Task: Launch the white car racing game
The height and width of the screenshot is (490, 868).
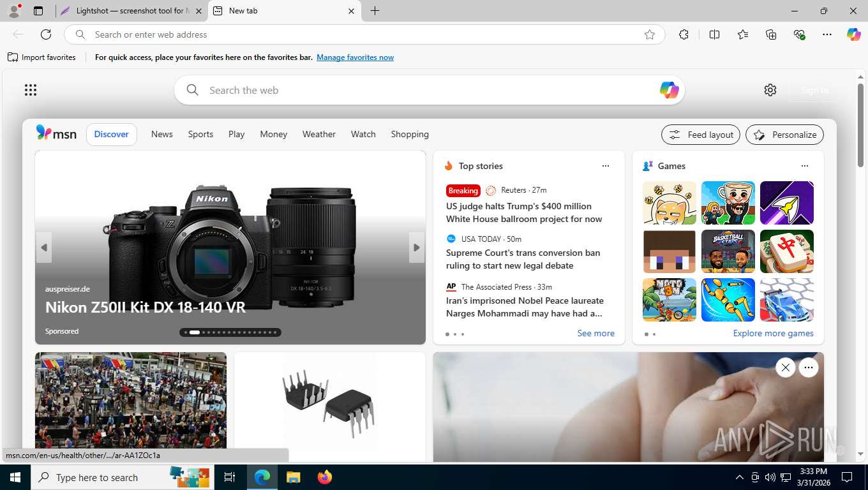Action: click(x=787, y=300)
